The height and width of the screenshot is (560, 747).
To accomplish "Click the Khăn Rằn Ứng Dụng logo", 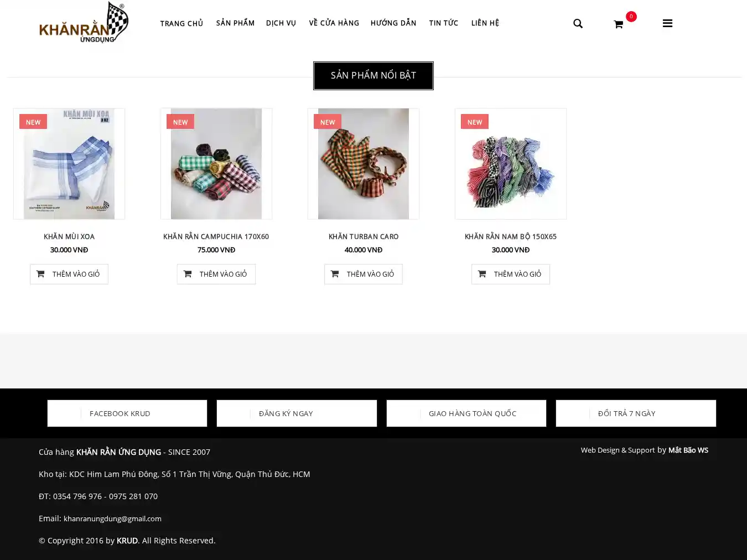I will [84, 22].
